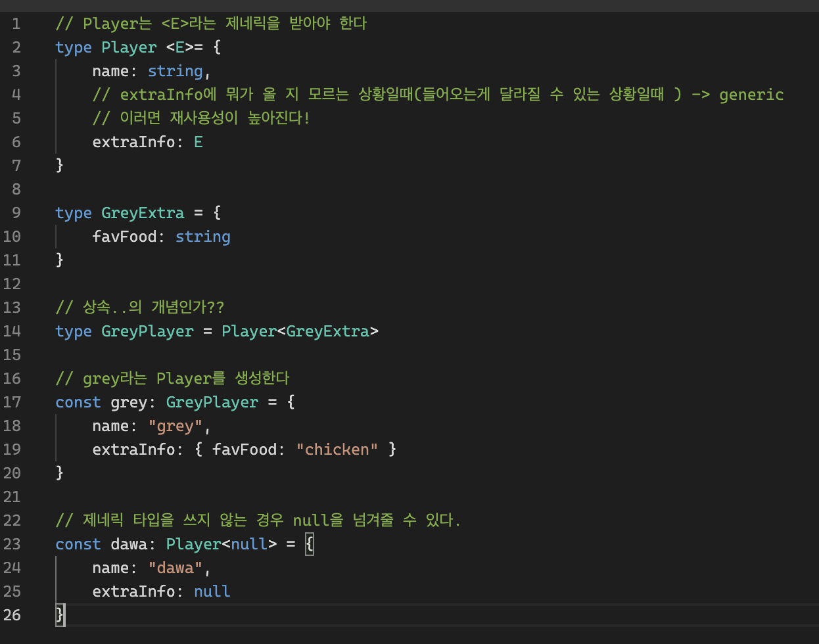Click the null keyword on line 25
Image resolution: width=819 pixels, height=644 pixels.
[212, 591]
